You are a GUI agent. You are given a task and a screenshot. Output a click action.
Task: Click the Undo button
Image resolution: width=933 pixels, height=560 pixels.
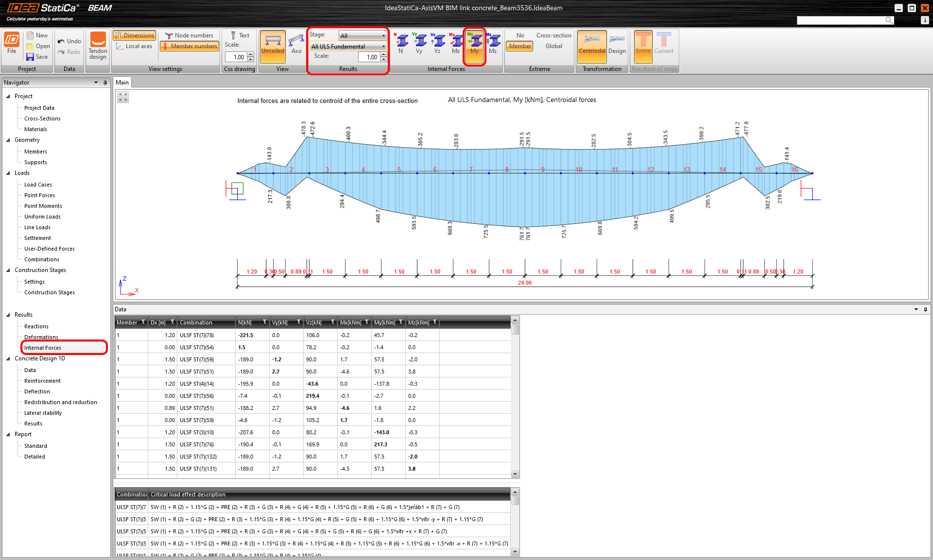(x=69, y=41)
